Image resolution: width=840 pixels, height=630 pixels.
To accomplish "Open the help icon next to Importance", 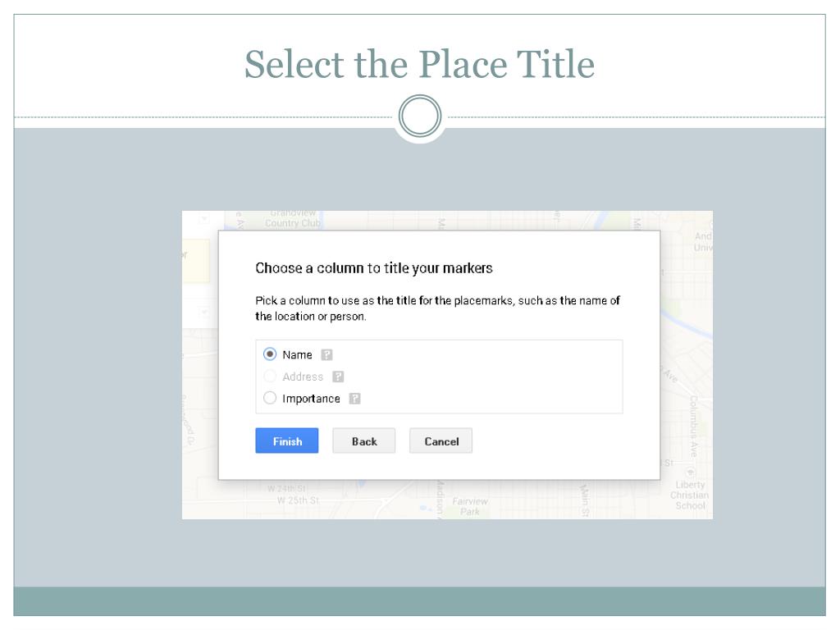I will pyautogui.click(x=354, y=399).
